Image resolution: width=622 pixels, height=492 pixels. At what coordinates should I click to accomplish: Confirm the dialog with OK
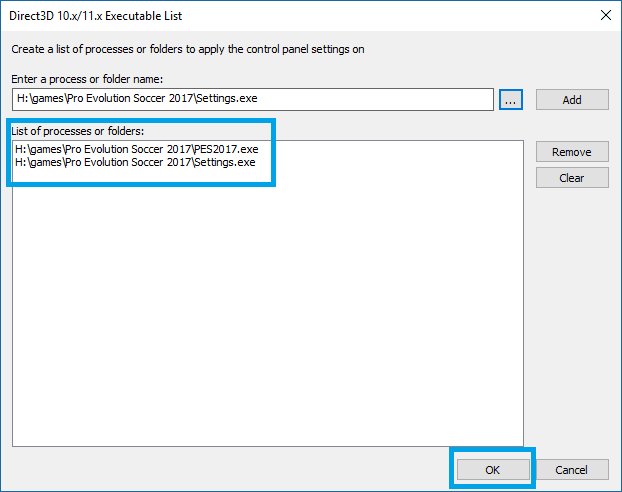coord(492,470)
